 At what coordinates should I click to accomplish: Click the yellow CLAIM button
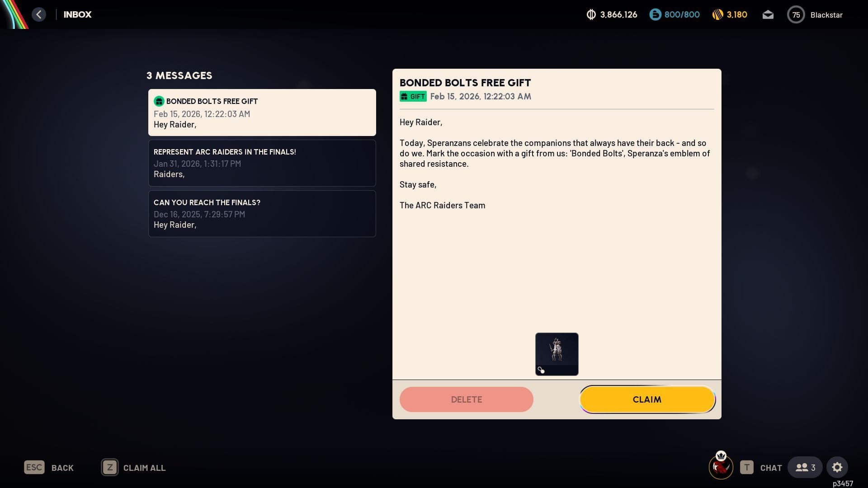[647, 399]
